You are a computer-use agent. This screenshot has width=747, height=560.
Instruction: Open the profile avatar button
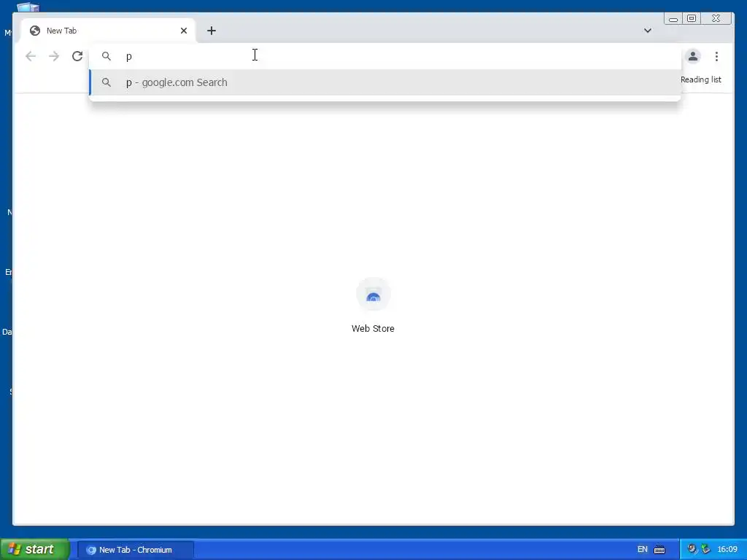[693, 56]
